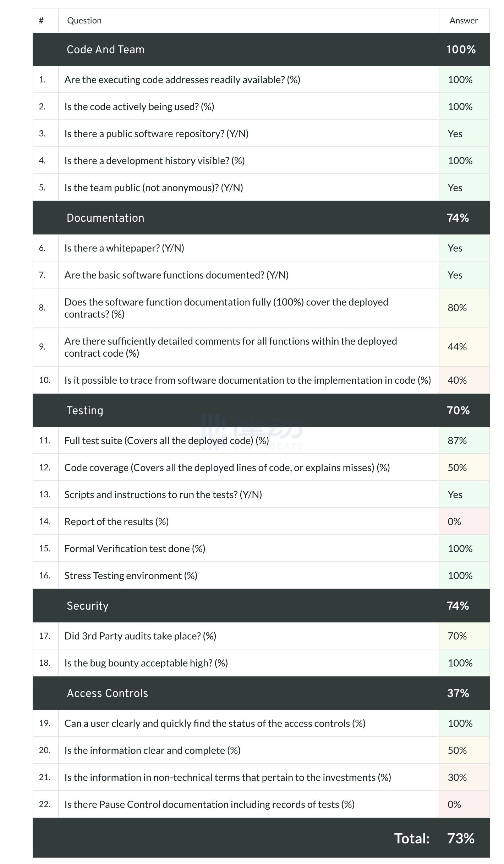Click the Question column header
This screenshot has width=504, height=864.
coord(84,21)
